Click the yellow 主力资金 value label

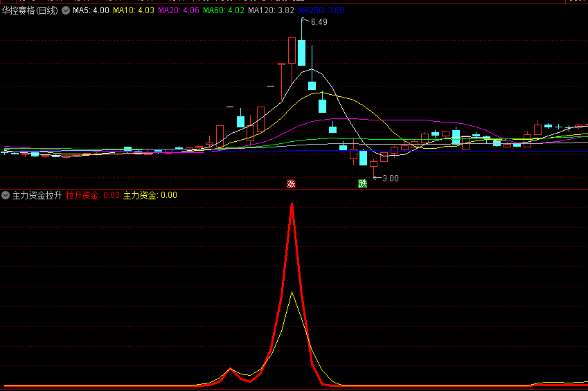[x=150, y=195]
